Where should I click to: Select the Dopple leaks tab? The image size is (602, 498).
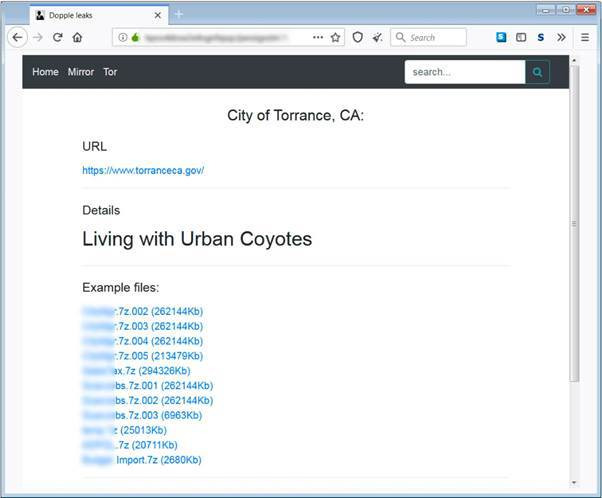[99, 15]
